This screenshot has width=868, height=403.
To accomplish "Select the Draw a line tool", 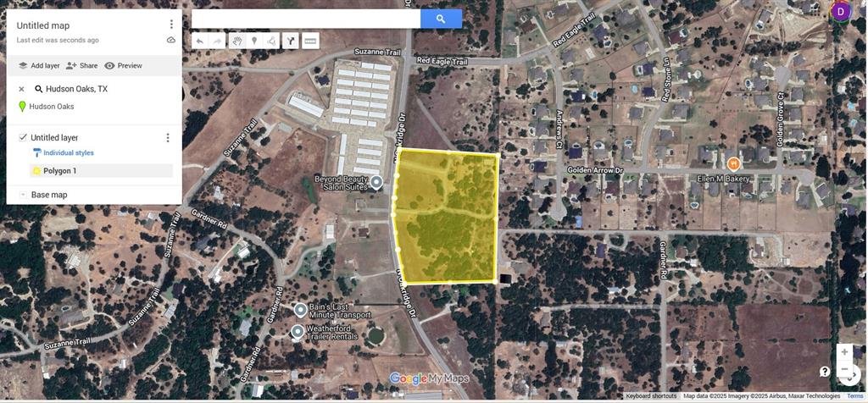I will point(271,41).
